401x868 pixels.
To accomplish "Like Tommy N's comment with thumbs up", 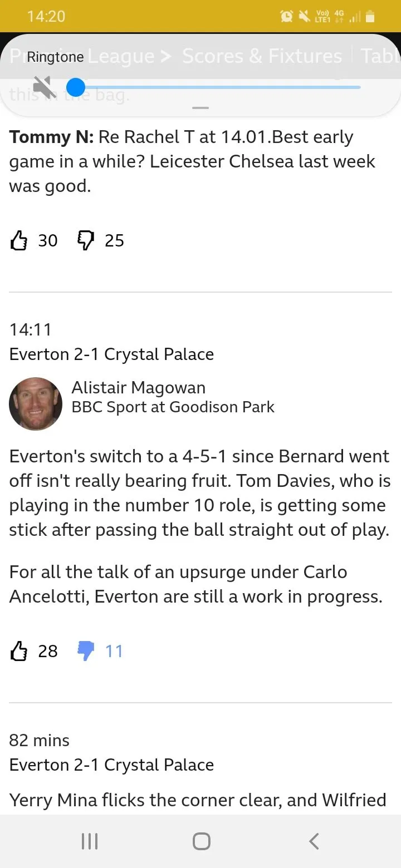I will (19, 240).
